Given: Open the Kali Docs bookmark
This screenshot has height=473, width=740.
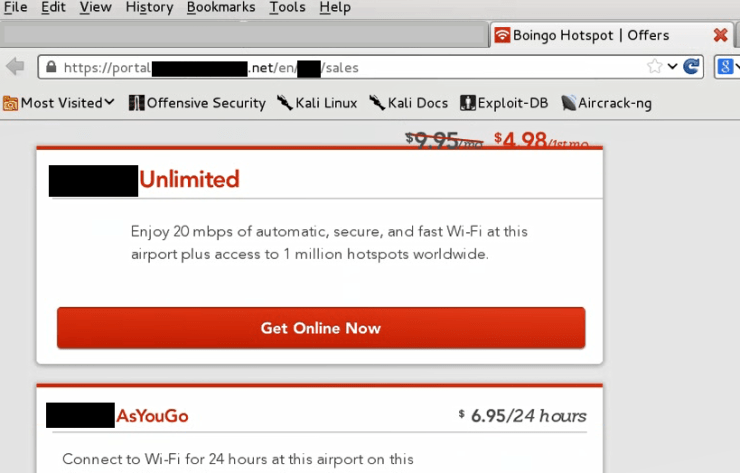Looking at the screenshot, I should tap(408, 103).
